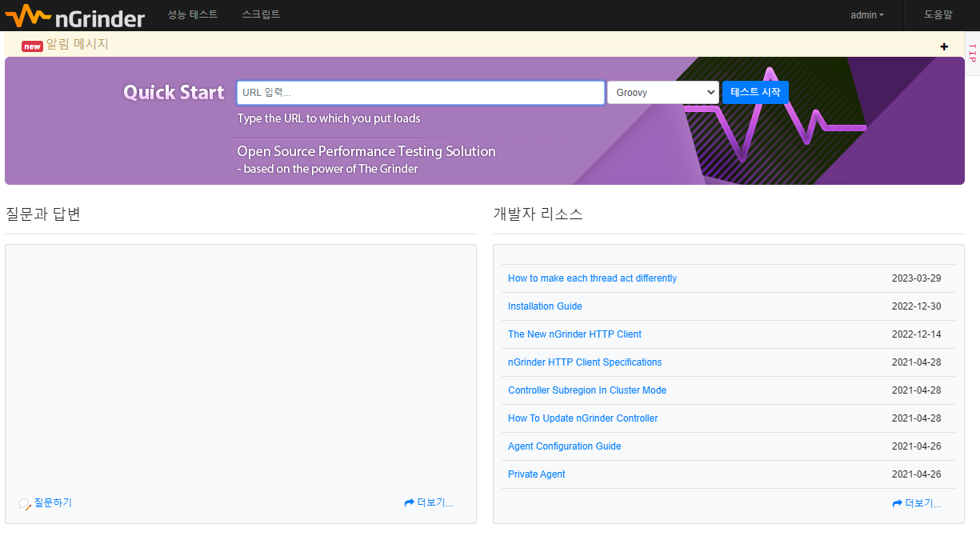The height and width of the screenshot is (560, 980).
Task: Click the 테스트 시작 button
Action: [755, 93]
